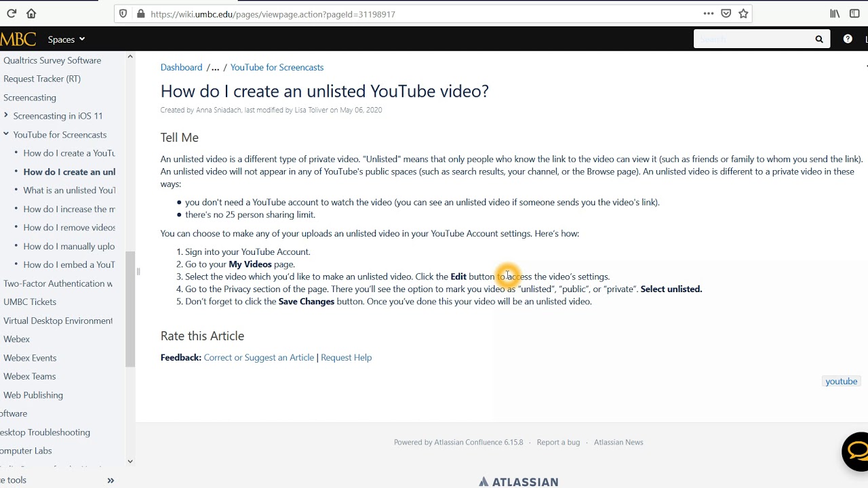Open Qualtrics Survey Software in the sidebar
Screen dimensions: 868x488
(x=52, y=60)
